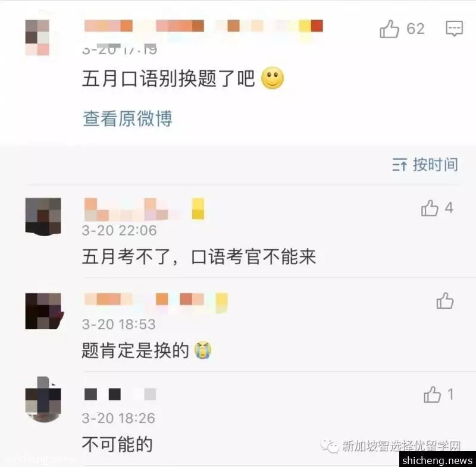
Task: Click the sort arrows icon beside 按时间
Action: tap(399, 165)
